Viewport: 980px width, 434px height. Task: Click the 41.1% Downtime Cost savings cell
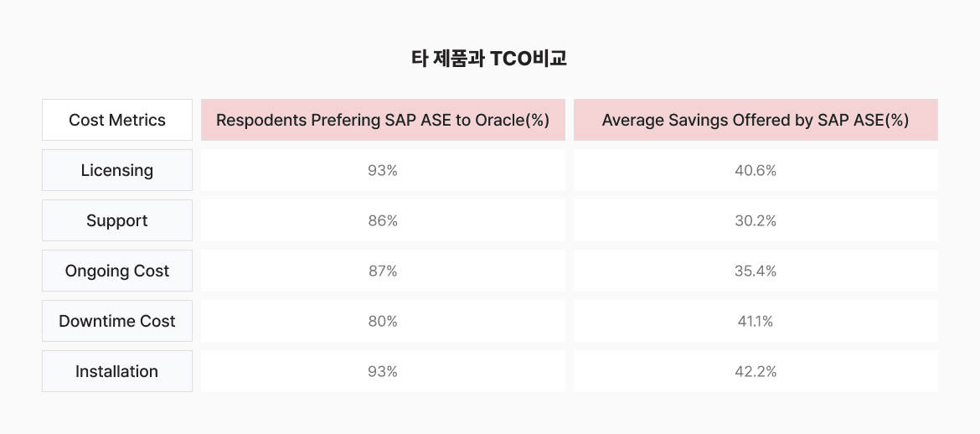[756, 321]
